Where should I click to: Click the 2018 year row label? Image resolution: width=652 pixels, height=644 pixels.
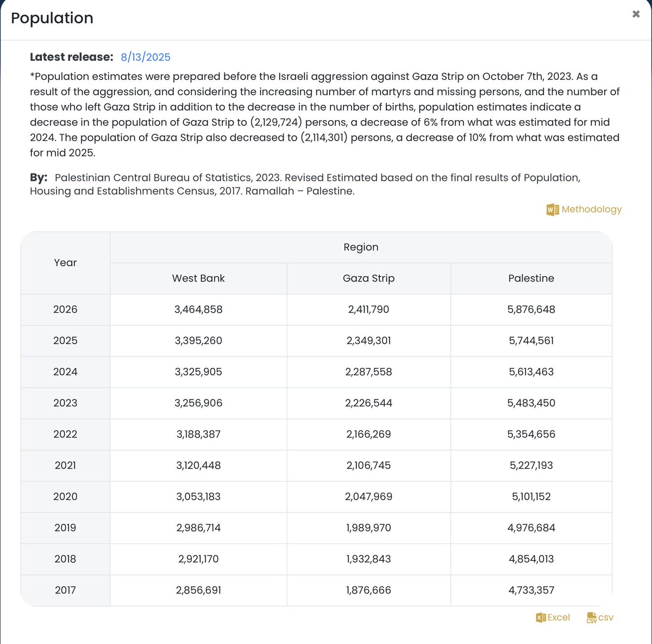click(x=65, y=559)
